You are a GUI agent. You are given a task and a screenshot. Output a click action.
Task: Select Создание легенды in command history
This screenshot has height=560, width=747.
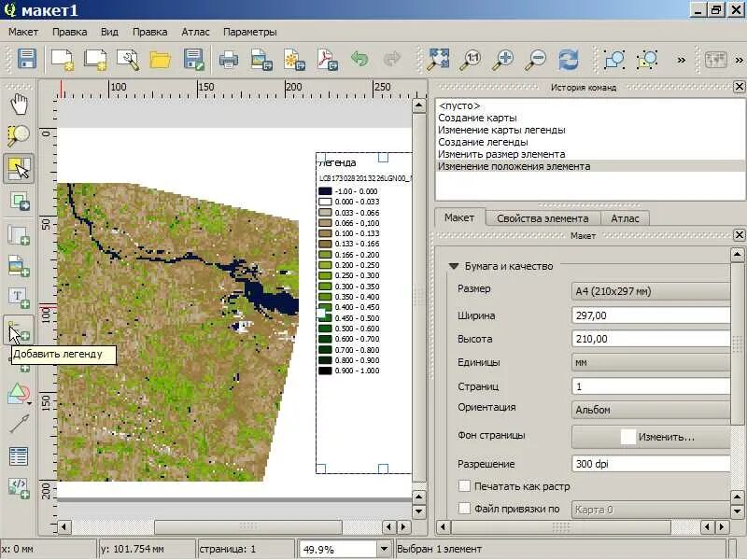(x=483, y=142)
